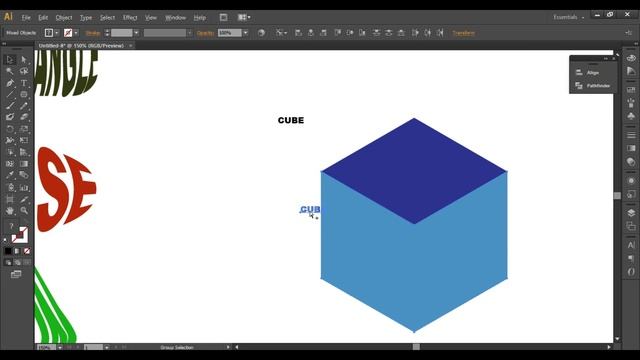The image size is (640, 360).
Task: Select the Shape Builder tool
Action: pos(10,152)
